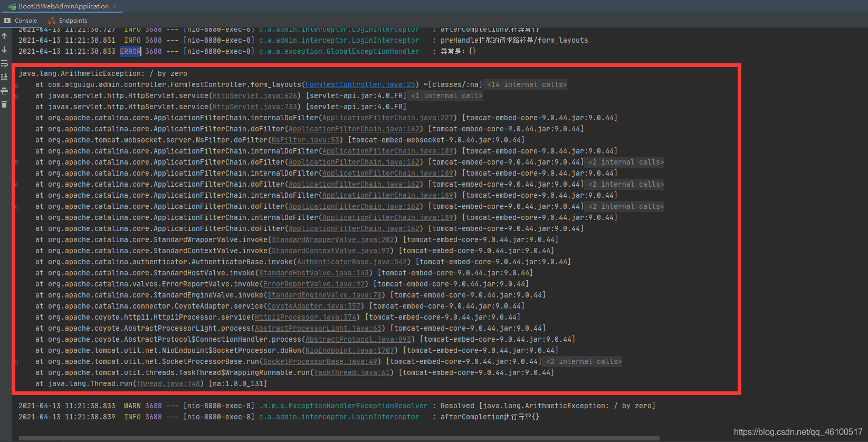Open the StandardContextValve.java:97 link
868x442 pixels.
point(331,251)
